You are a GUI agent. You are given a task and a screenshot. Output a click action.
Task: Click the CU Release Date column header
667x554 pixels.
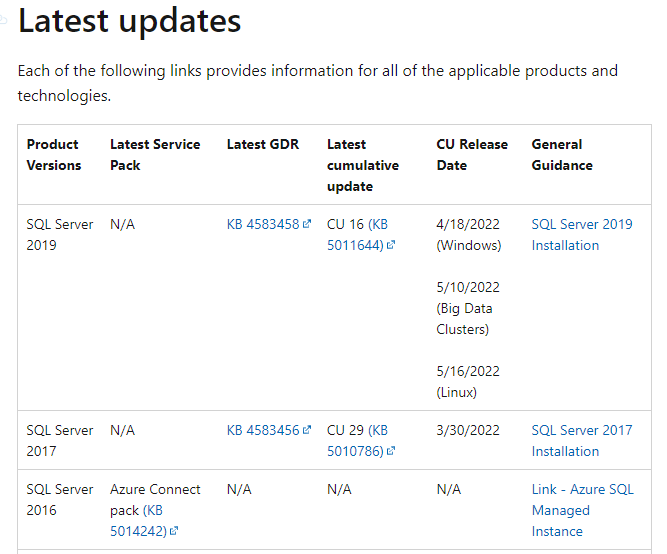[x=472, y=155]
